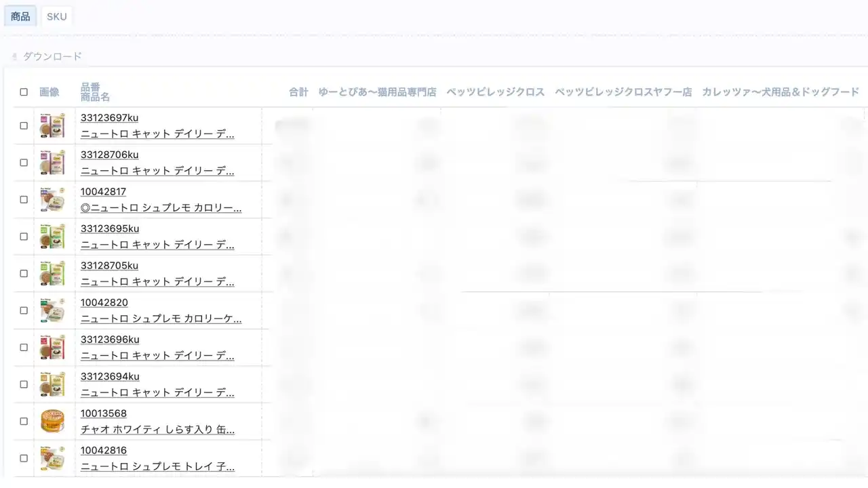Screen dimensions: 868x488
Task: Click the product image for 10042817
Action: [53, 199]
